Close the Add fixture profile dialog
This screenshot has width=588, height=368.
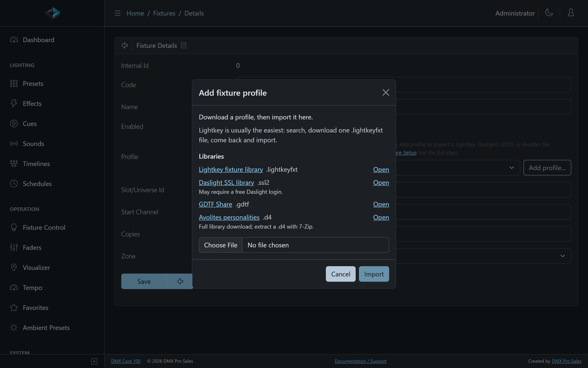point(386,92)
